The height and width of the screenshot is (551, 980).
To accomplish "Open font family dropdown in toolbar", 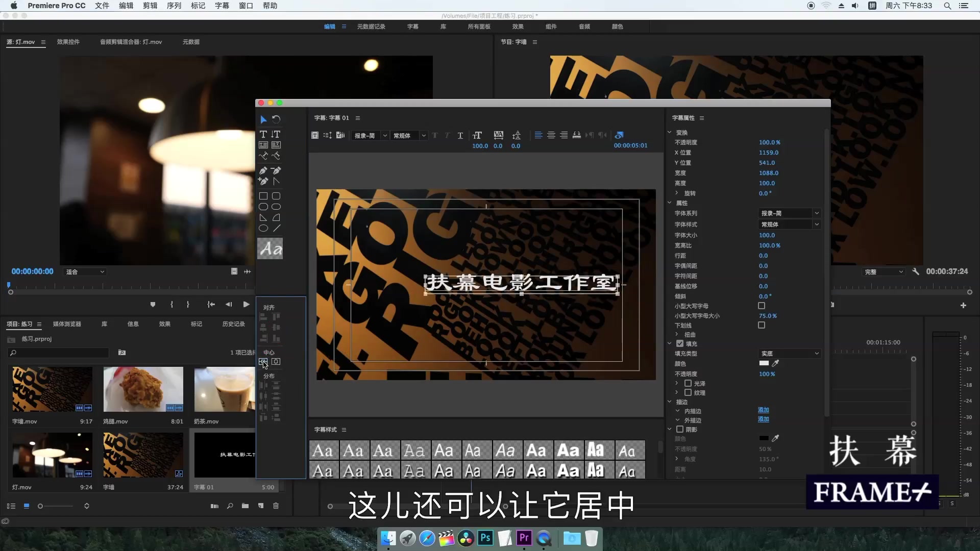I will pyautogui.click(x=370, y=136).
